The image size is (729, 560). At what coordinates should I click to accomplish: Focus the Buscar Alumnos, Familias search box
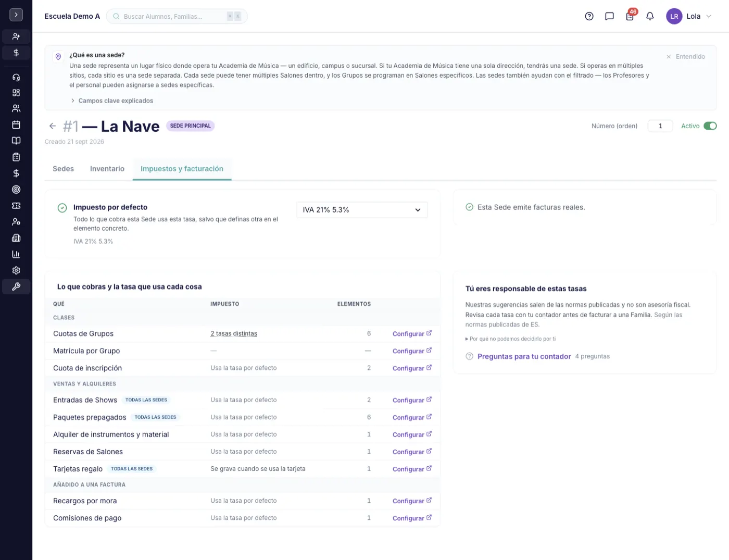click(x=177, y=16)
